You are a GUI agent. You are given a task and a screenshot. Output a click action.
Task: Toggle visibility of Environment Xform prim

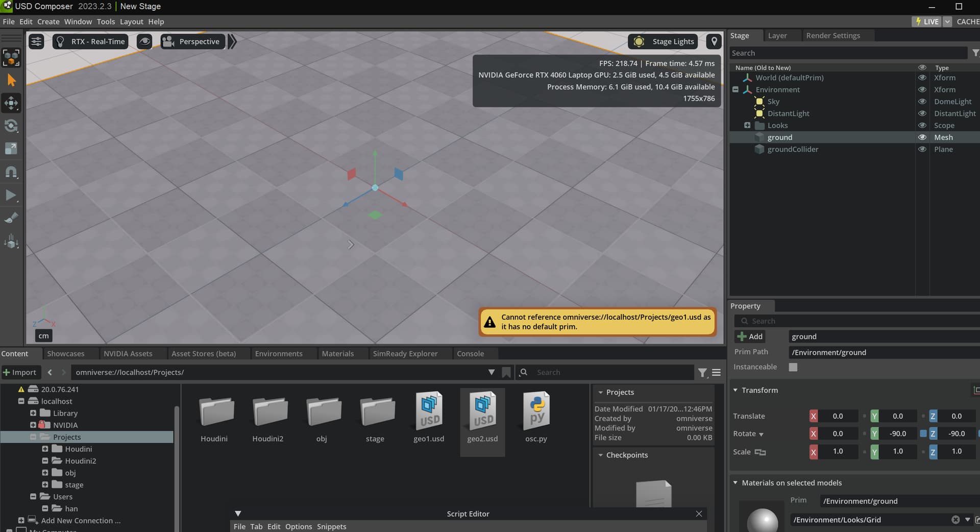tap(922, 89)
